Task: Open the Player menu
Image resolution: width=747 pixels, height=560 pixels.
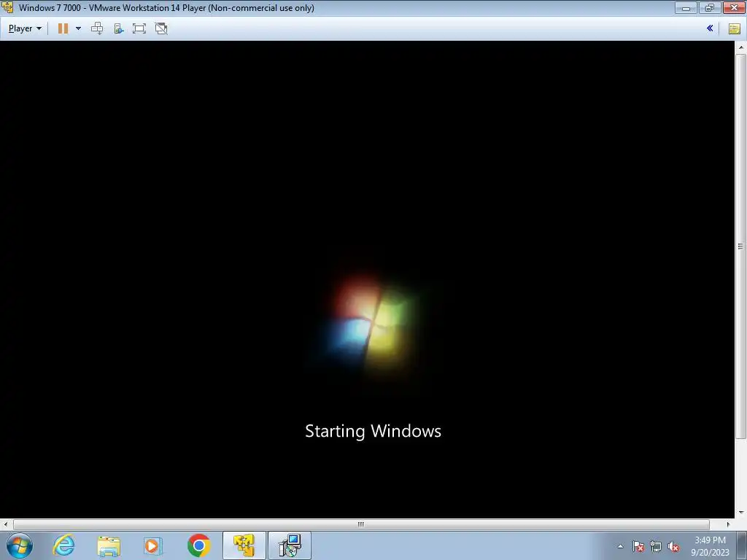Action: [x=25, y=28]
